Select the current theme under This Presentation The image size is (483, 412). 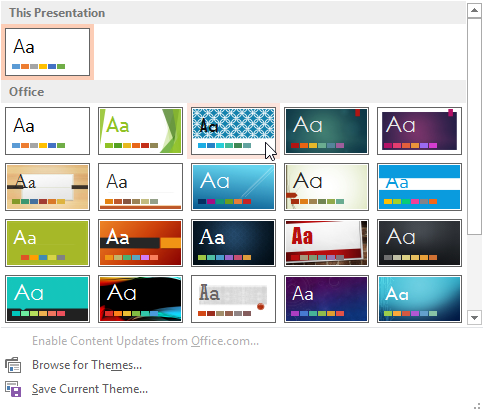coord(47,52)
